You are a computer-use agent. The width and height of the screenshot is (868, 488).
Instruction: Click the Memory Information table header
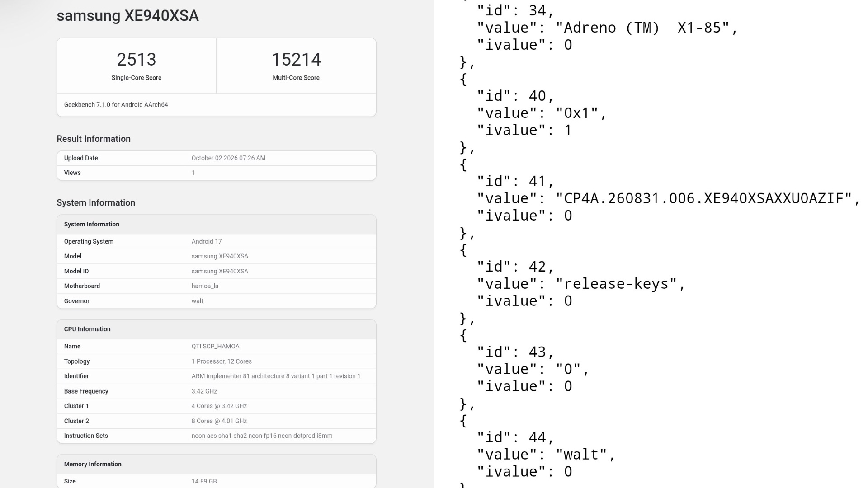93,464
